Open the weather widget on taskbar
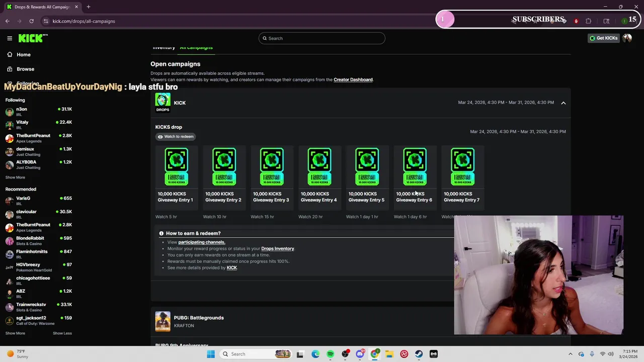644x362 pixels. coord(18,354)
